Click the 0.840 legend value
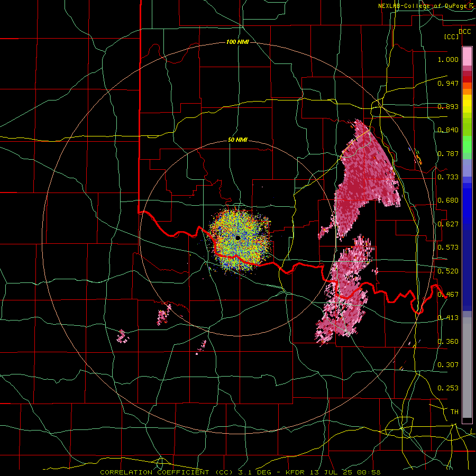Screen dimensions: 476x476 click(x=448, y=130)
